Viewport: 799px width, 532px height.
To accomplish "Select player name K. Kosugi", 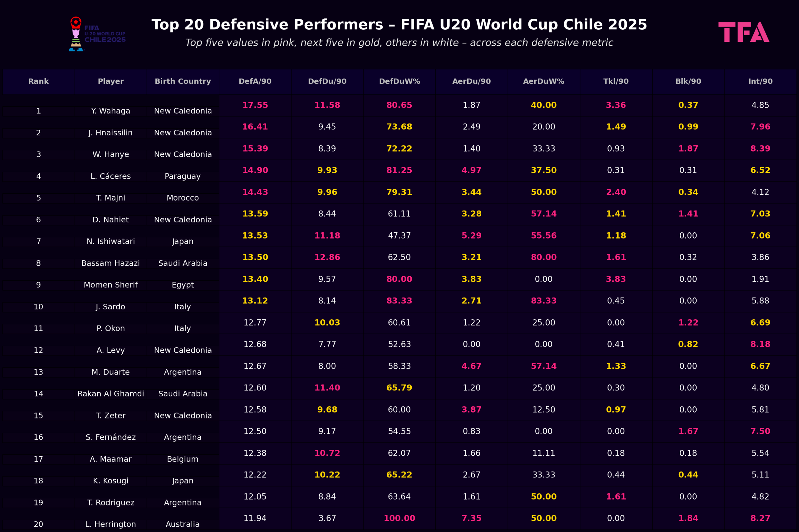I will click(111, 481).
